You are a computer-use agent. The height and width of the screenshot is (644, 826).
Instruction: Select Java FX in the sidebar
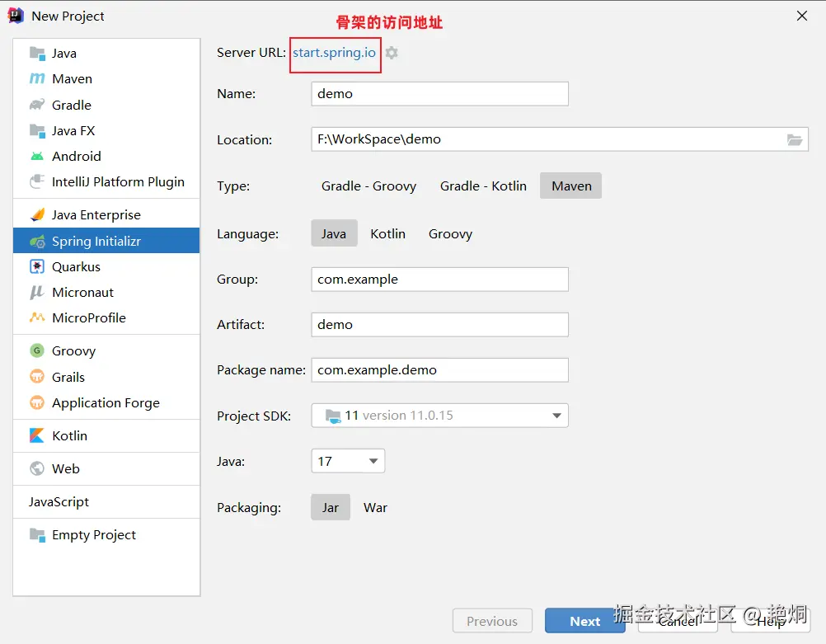(x=106, y=131)
